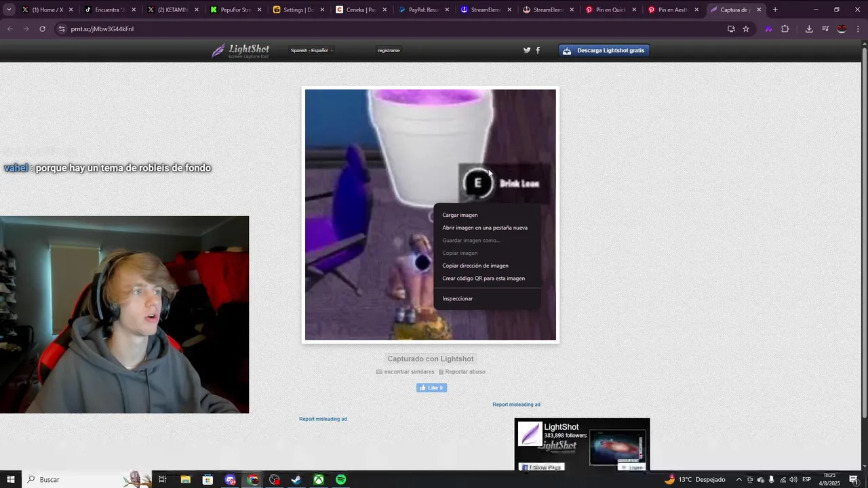
Task: Open the tab search dropdown arrow
Action: (x=9, y=9)
